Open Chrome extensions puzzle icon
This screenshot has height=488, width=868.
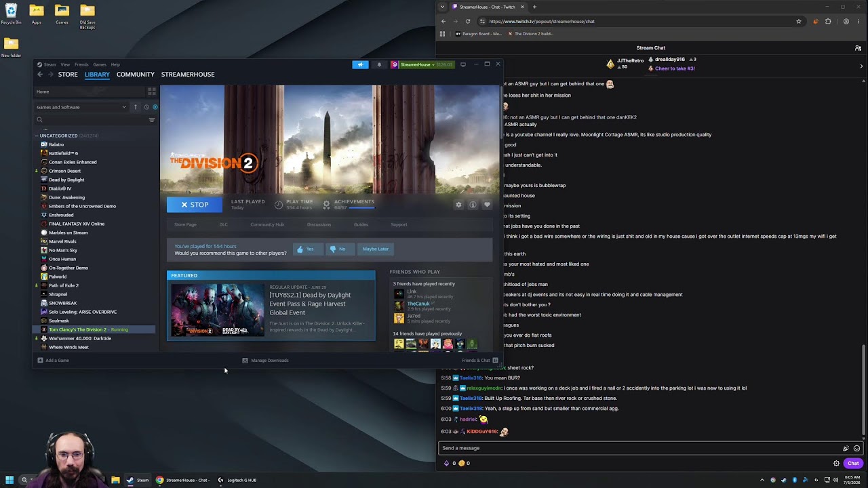[x=828, y=21]
